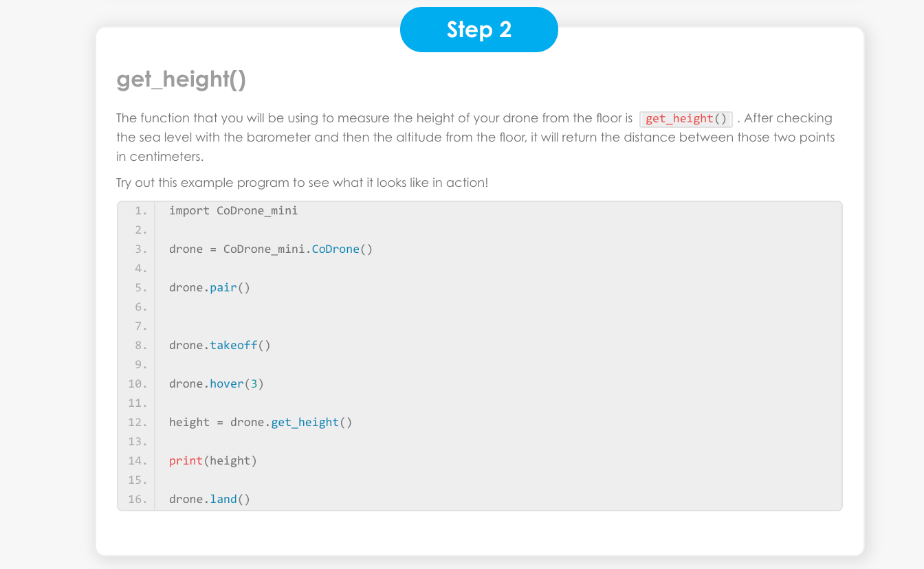Image resolution: width=924 pixels, height=569 pixels.
Task: Click the drone.takeoff() code line
Action: click(x=219, y=345)
